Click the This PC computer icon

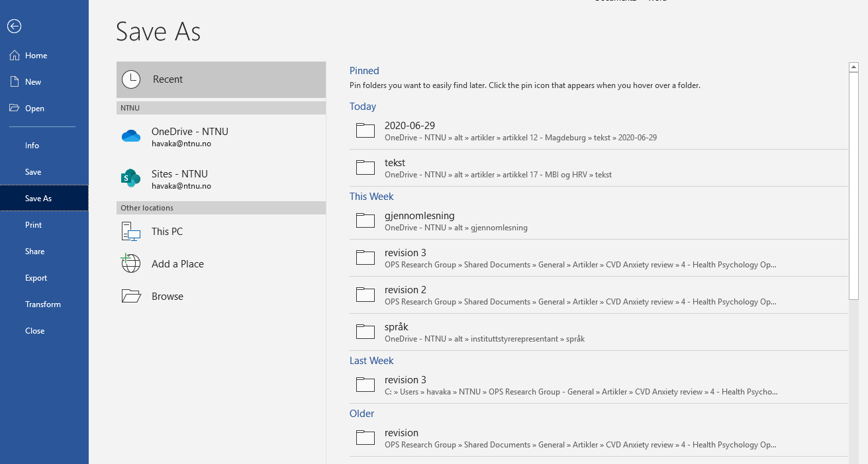tap(131, 232)
